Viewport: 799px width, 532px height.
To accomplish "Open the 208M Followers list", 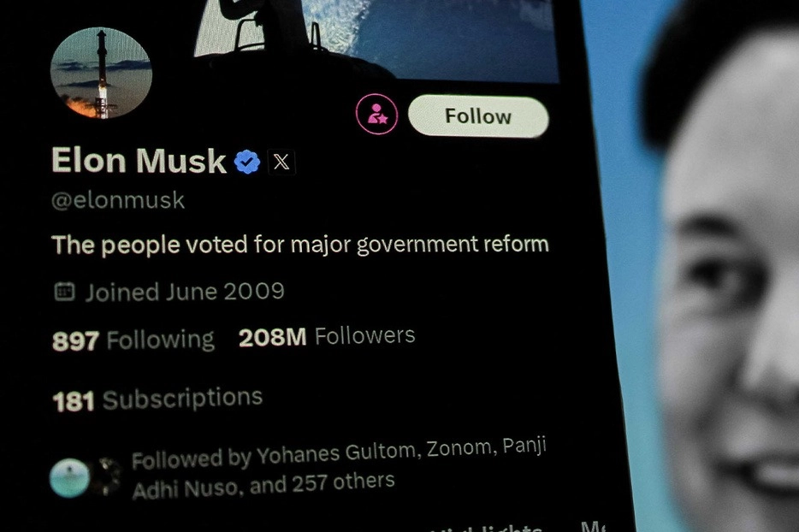I will tap(327, 336).
